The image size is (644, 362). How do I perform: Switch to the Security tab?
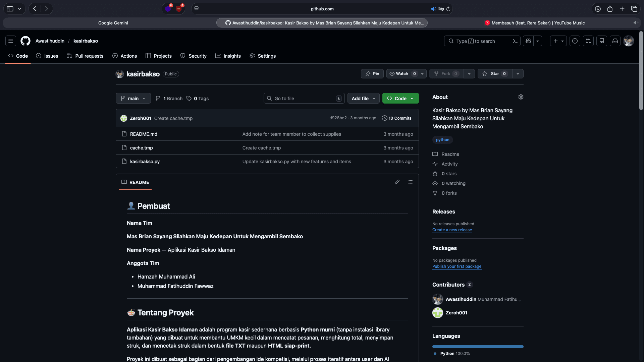pos(193,56)
